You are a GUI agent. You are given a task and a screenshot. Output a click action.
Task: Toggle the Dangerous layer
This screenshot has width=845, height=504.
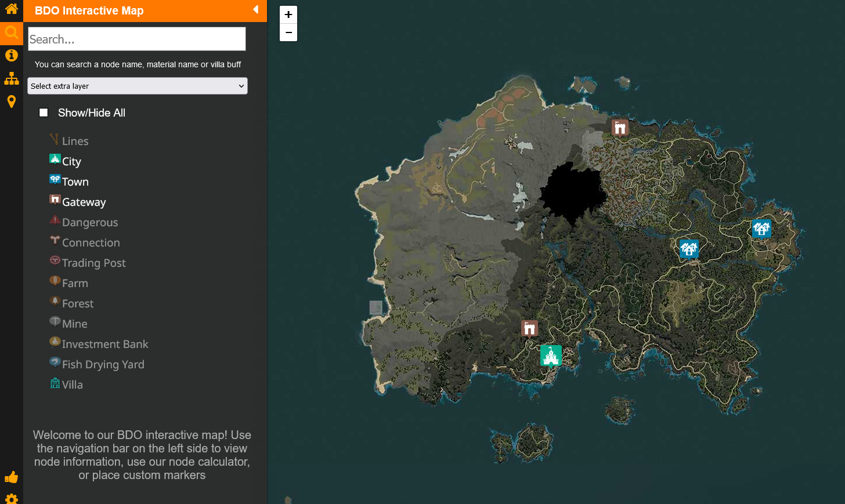pos(84,222)
